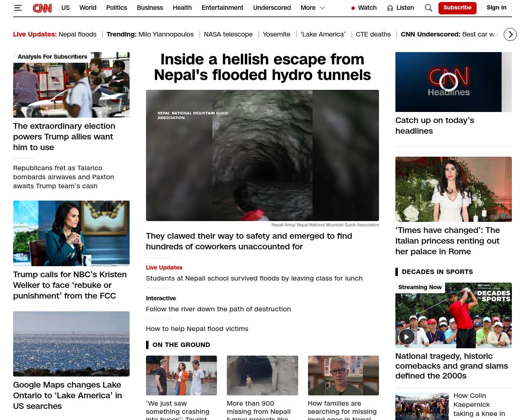525x420 pixels.
Task: Click the headphones Listen icon
Action: tap(390, 8)
